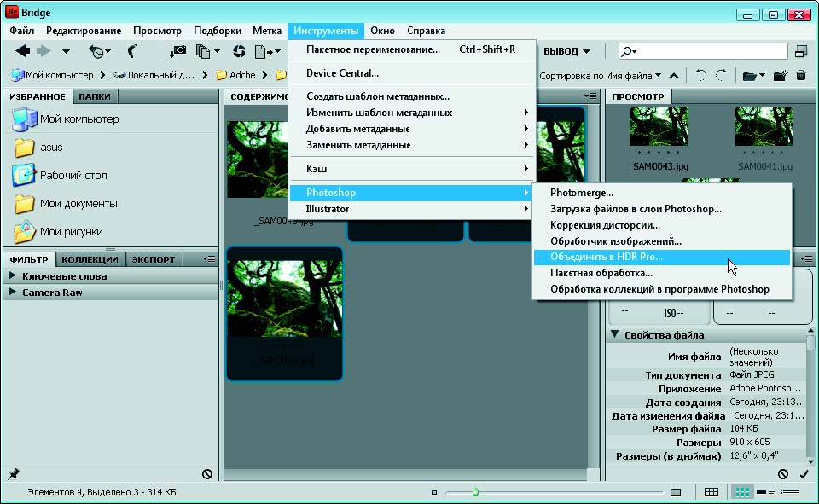Click larger thumbnail size icon
The width and height of the screenshot is (819, 504).
click(x=676, y=492)
